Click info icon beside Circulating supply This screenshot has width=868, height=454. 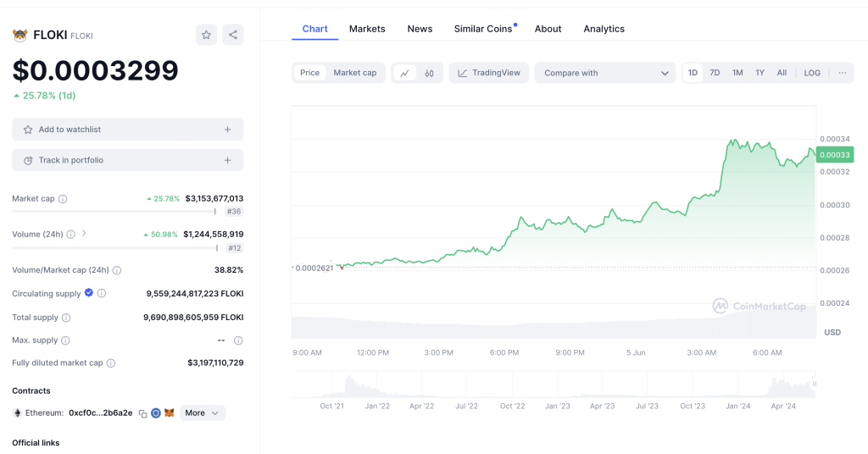click(102, 294)
